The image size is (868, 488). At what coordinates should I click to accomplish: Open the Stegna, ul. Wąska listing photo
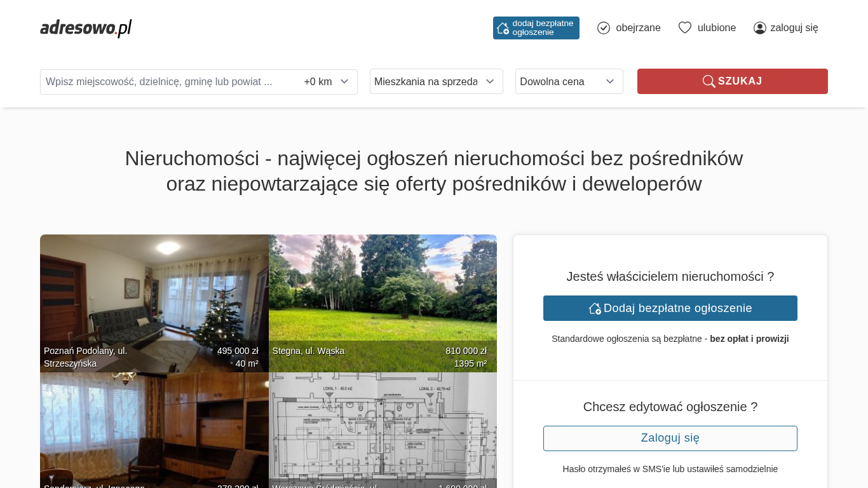(383, 292)
